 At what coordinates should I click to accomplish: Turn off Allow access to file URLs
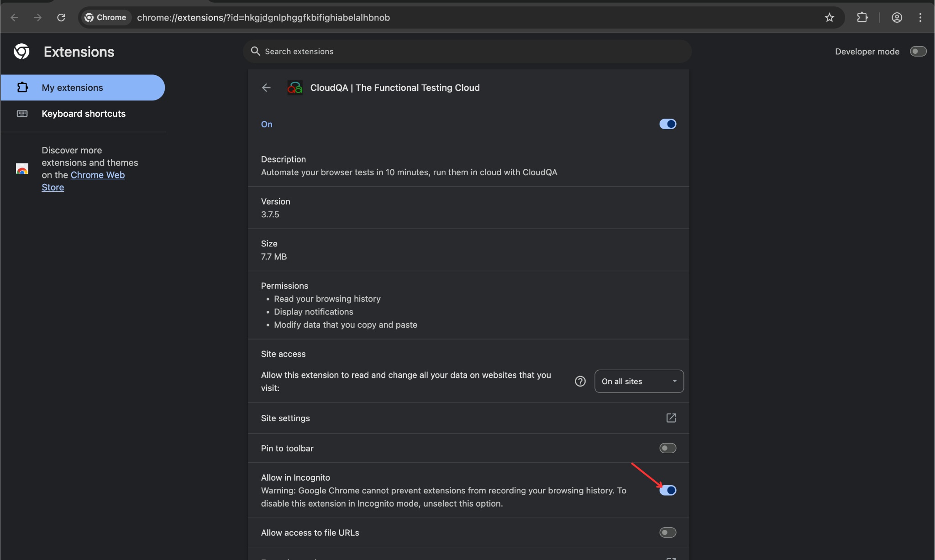[667, 532]
